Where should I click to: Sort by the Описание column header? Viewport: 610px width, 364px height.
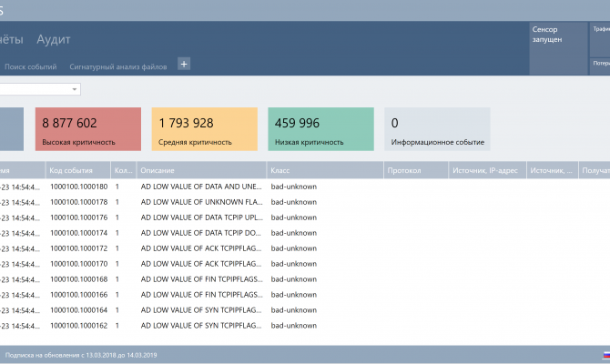click(200, 170)
